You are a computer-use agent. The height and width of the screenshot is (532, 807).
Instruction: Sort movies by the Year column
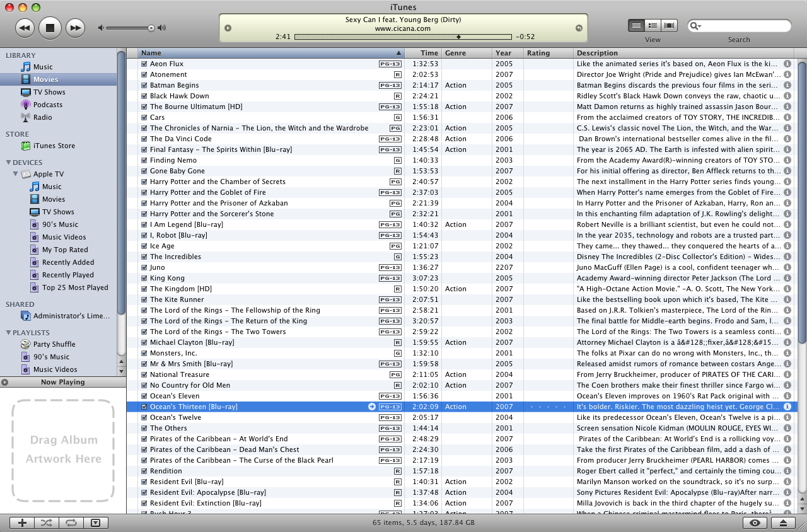(x=506, y=53)
